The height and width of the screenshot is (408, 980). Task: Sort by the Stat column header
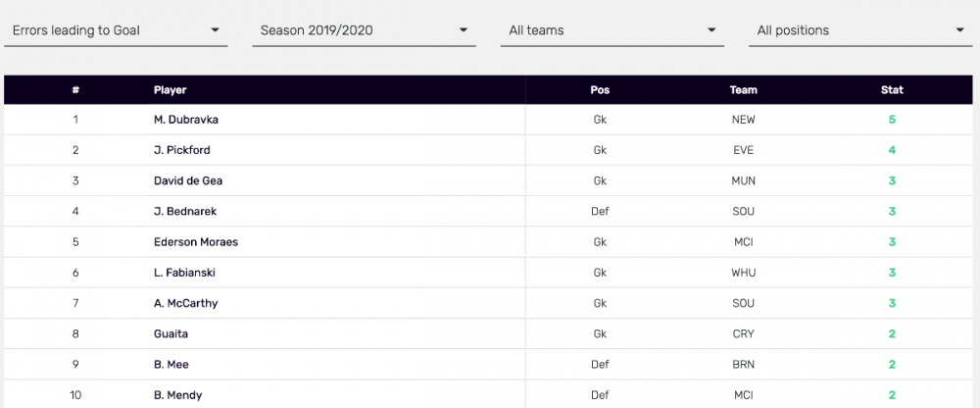(x=892, y=90)
